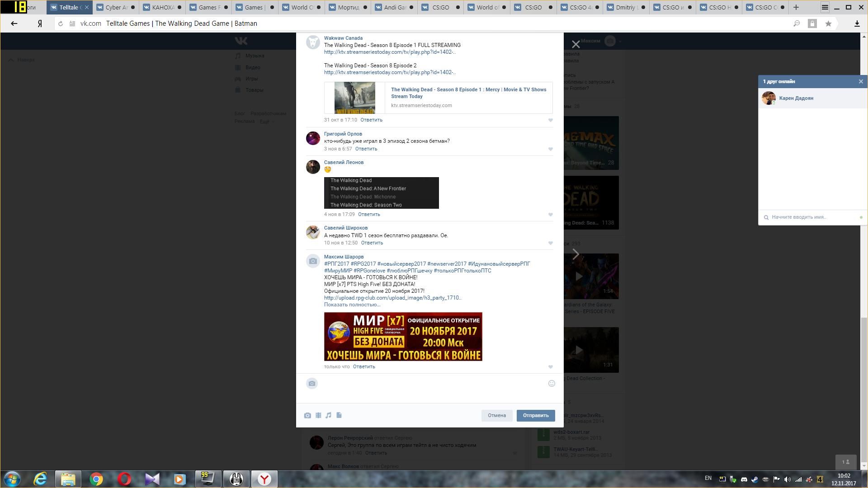Like Григорий Орлов's comment with heart

(550, 149)
